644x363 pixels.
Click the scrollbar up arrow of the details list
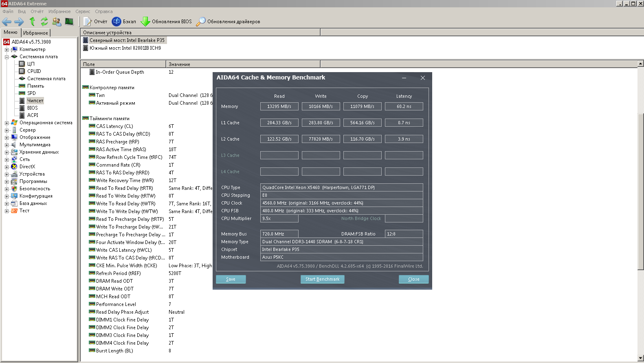pyautogui.click(x=641, y=64)
